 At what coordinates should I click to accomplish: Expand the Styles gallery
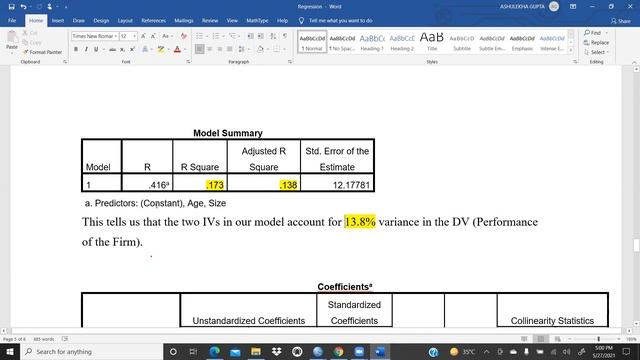tap(571, 50)
